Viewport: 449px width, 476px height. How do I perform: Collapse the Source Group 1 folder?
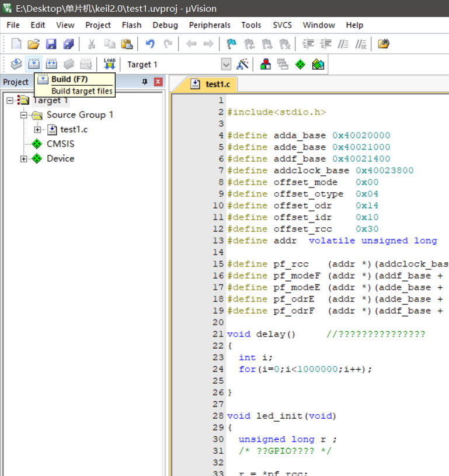click(x=24, y=115)
